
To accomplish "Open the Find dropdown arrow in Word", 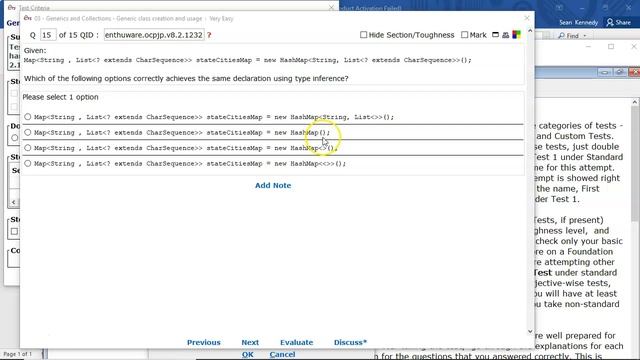I will [585, 36].
